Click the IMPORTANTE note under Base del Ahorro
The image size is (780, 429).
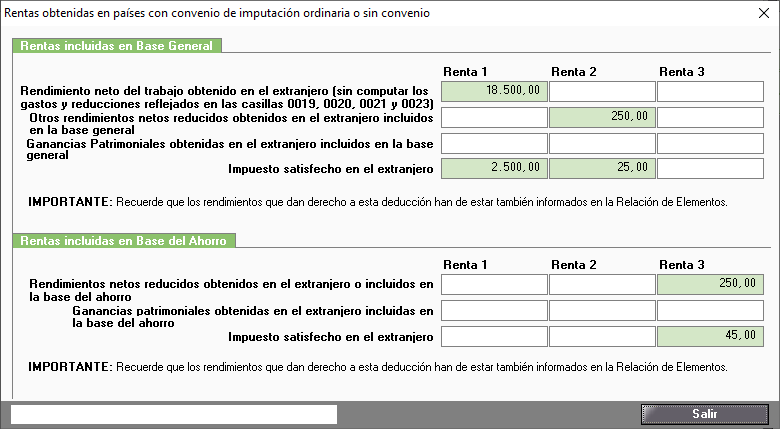pos(378,367)
